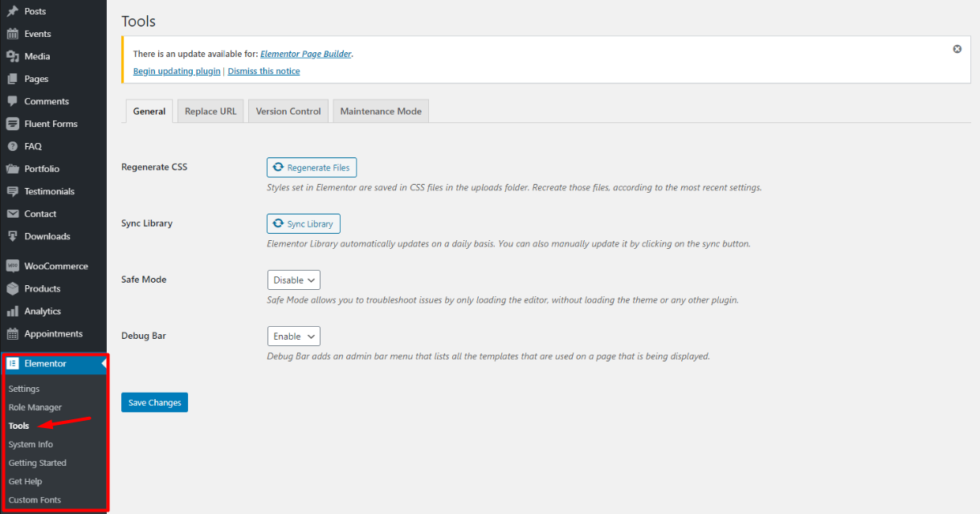
Task: Dismiss the update notice with X icon
Action: pyautogui.click(x=957, y=49)
